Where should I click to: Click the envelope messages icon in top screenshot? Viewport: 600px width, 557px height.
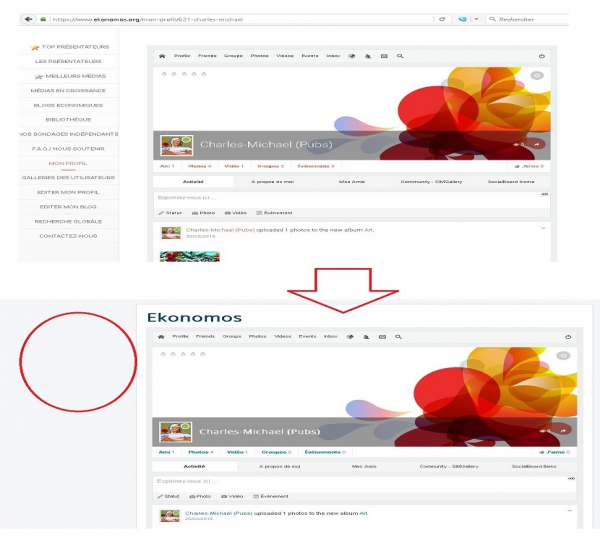pyautogui.click(x=384, y=56)
